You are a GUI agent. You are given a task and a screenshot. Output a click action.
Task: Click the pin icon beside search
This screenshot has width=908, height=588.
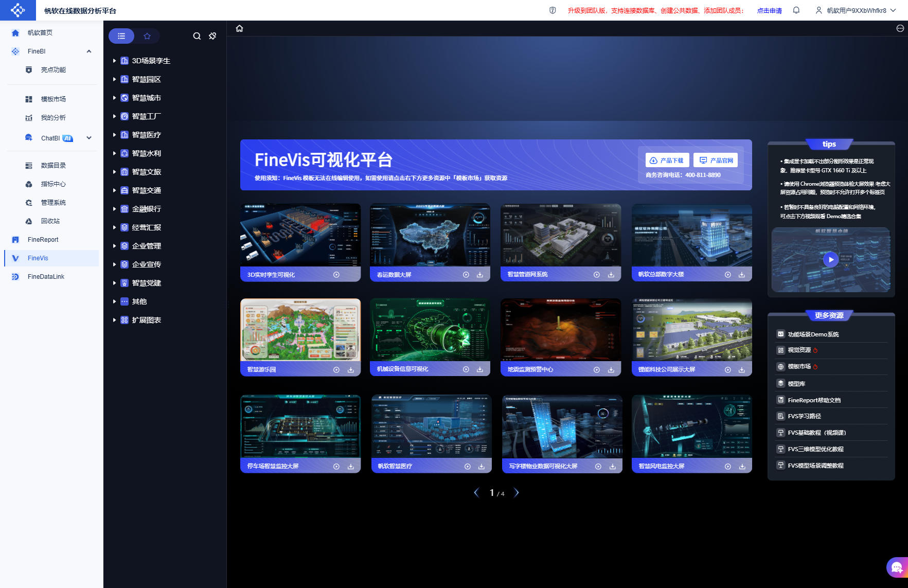212,36
